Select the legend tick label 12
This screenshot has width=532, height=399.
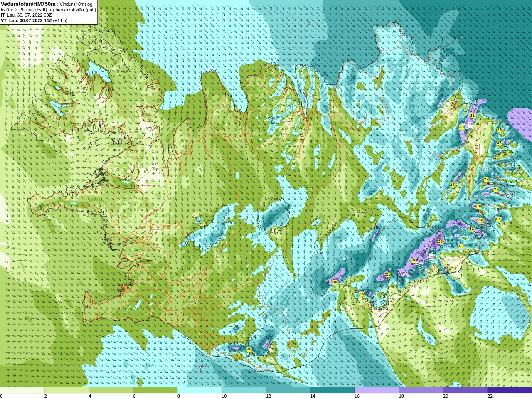tap(268, 396)
